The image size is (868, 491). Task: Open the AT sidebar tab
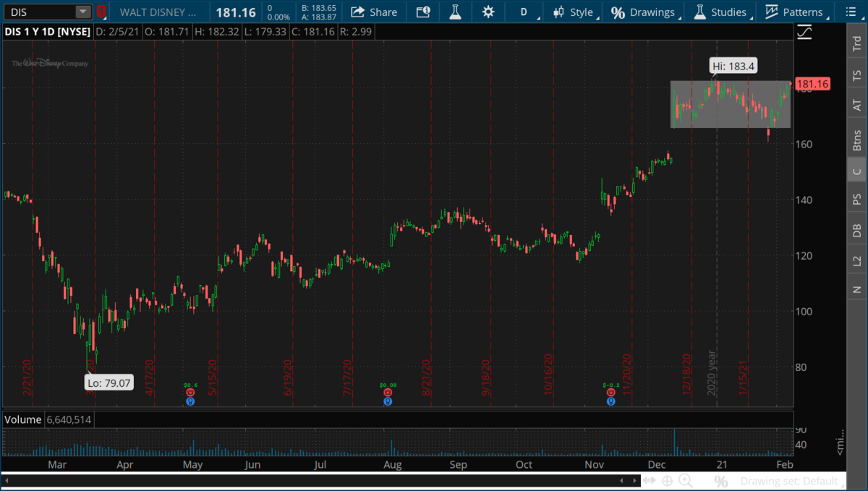pos(857,106)
